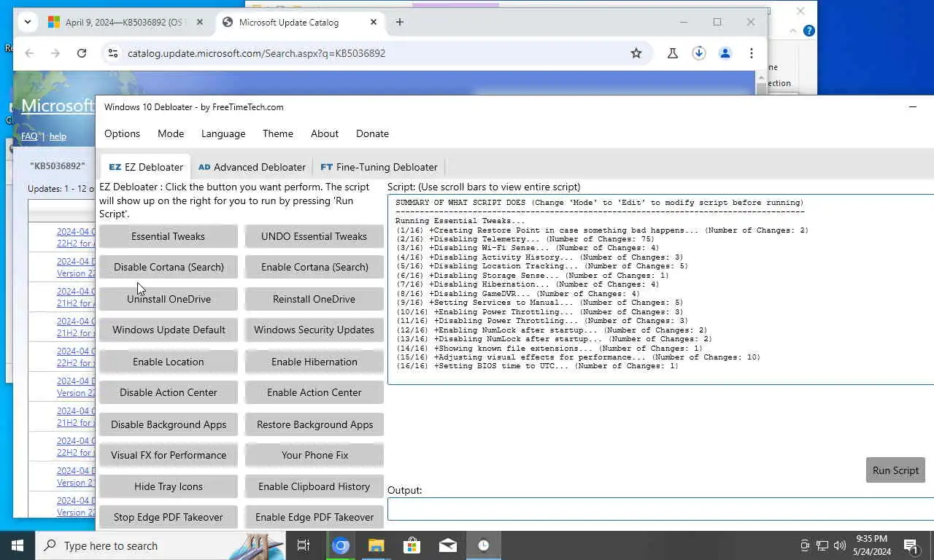Click Disable Cortana (Search) button
Viewport: 934px width, 560px height.
pyautogui.click(x=169, y=267)
